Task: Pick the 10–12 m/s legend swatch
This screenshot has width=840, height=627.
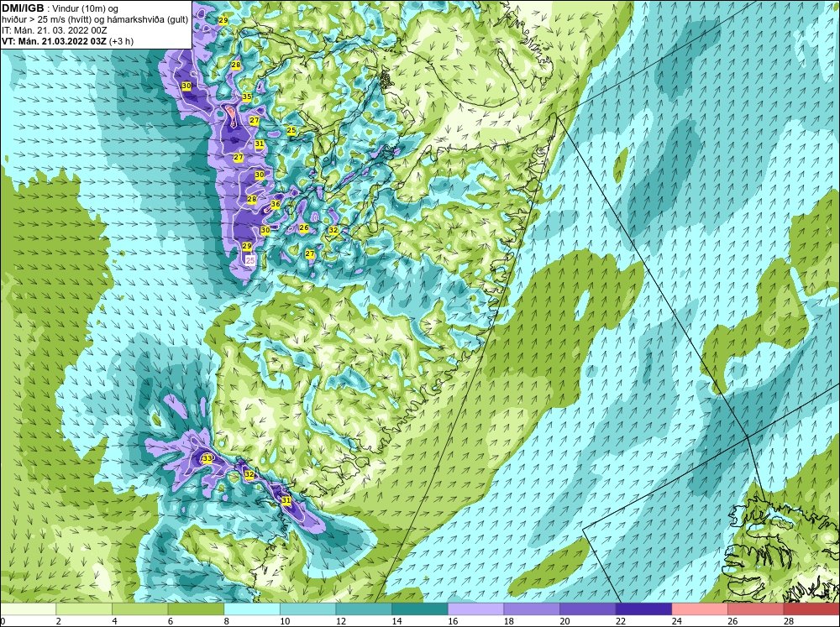Action: click(x=307, y=609)
